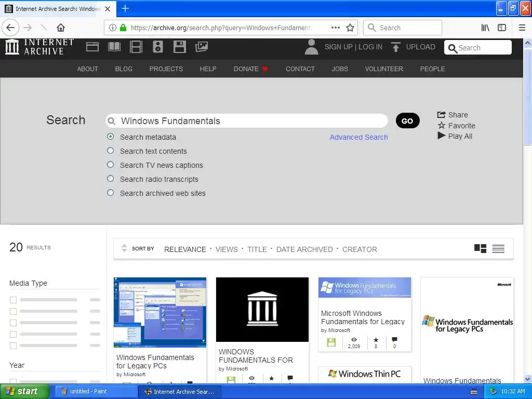
Task: Open the Windows start button
Action: (24, 392)
